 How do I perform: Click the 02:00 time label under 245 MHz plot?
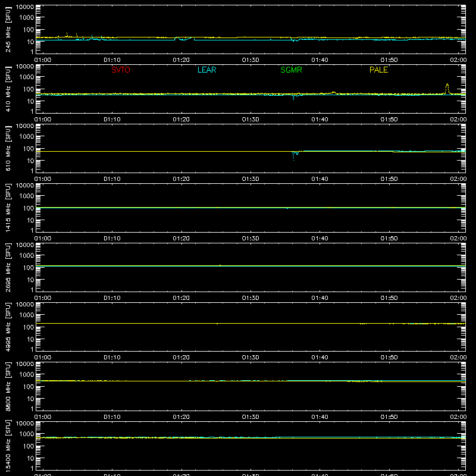458,60
